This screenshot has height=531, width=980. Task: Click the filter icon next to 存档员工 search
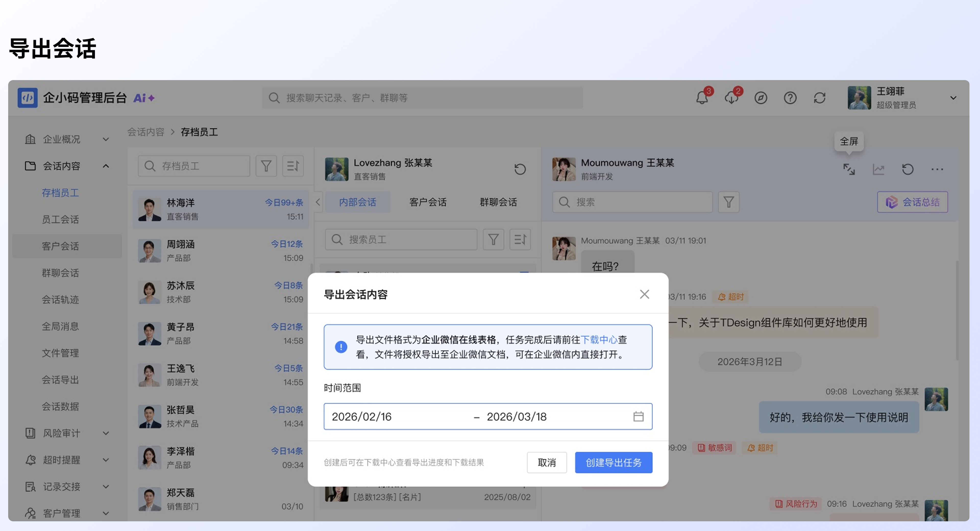tap(266, 166)
